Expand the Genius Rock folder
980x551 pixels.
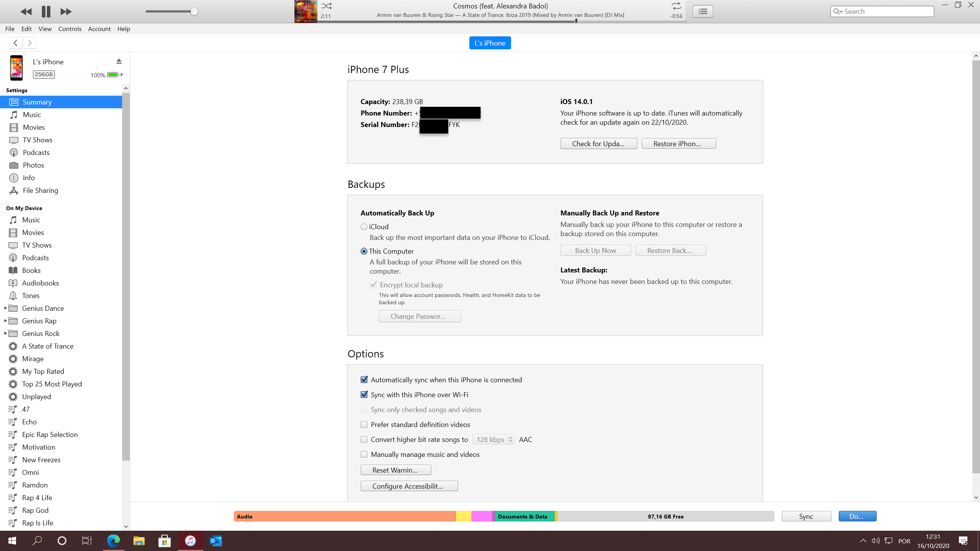[x=5, y=333]
